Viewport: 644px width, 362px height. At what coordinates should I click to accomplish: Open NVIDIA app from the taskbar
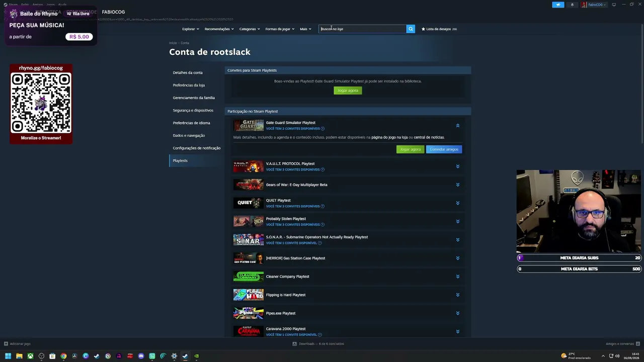[x=196, y=356]
